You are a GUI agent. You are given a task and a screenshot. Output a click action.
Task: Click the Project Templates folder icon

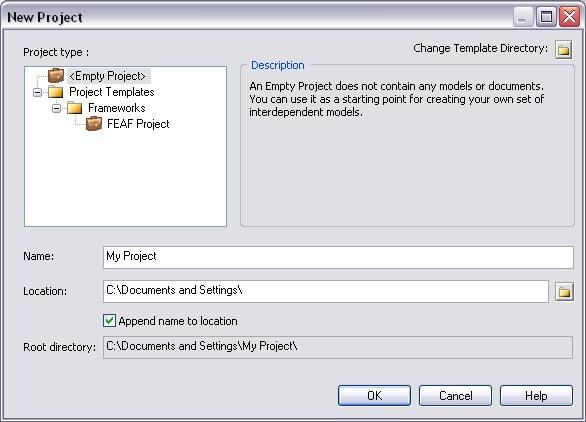click(56, 92)
